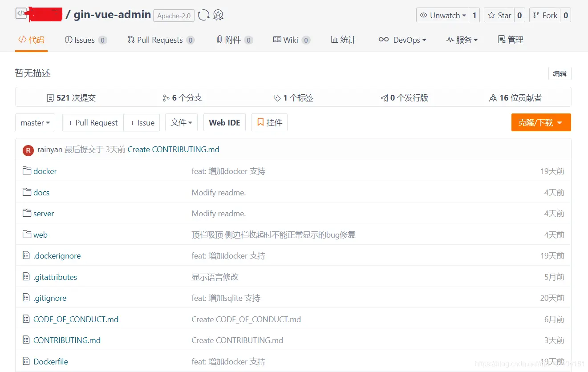Open the Pull Requests tab
The image size is (588, 372).
click(x=161, y=40)
